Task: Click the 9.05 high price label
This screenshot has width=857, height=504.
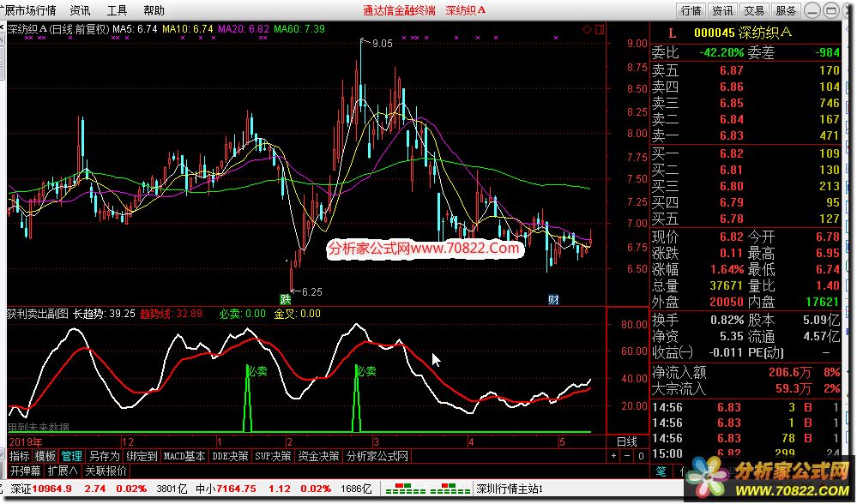Action: coord(382,44)
